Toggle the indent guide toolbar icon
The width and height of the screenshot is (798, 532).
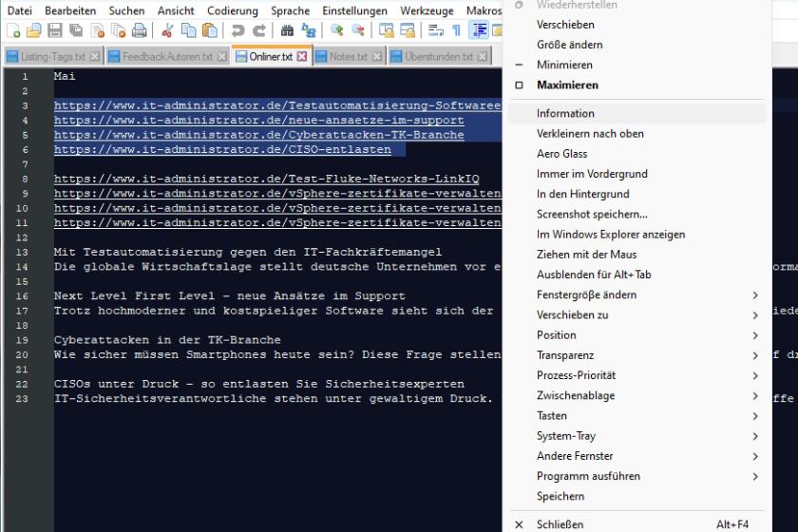coord(479,30)
